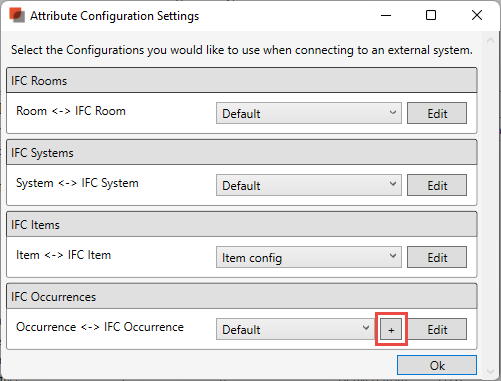The height and width of the screenshot is (381, 501).
Task: Open the Room <-> IFC Room dropdown
Action: [x=309, y=113]
